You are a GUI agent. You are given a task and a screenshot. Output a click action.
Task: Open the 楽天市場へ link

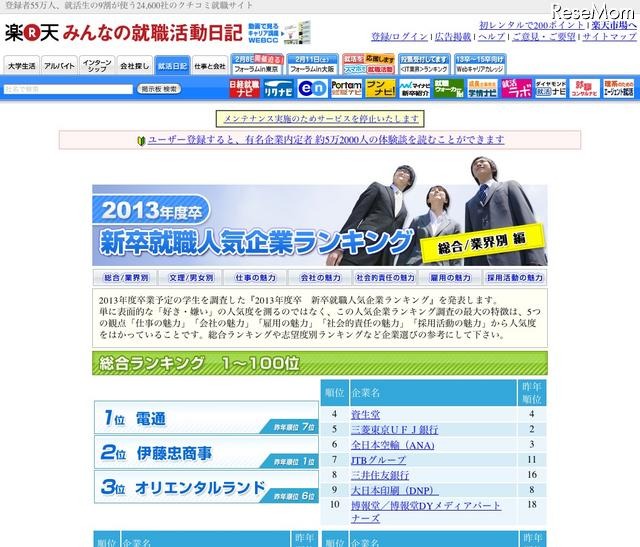point(614,25)
